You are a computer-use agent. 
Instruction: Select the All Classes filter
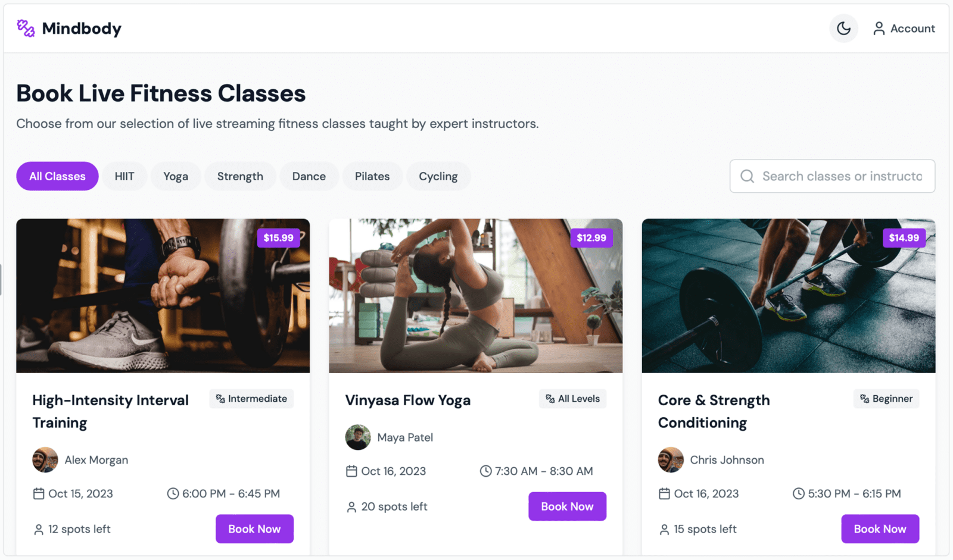[x=57, y=176]
